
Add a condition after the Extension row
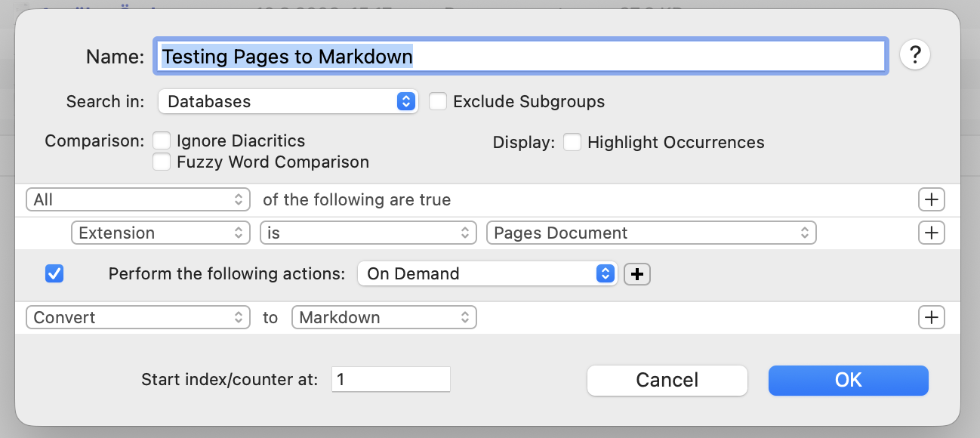[x=931, y=233]
